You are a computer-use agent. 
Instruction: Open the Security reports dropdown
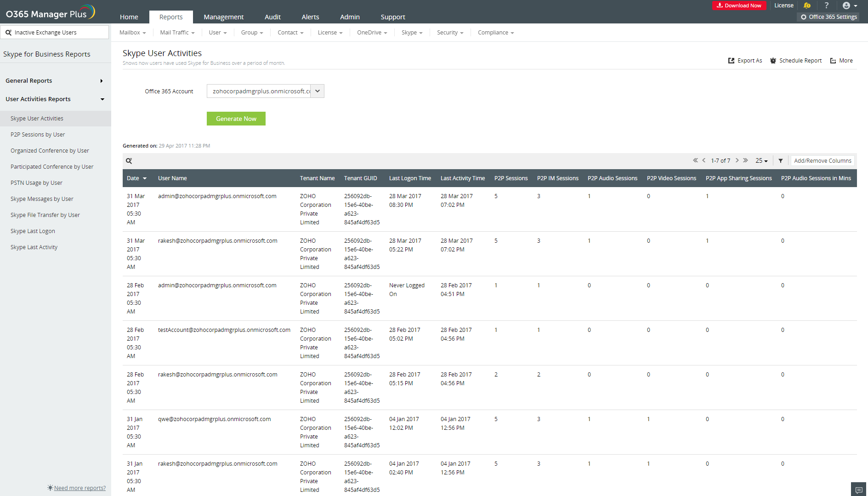[450, 33]
